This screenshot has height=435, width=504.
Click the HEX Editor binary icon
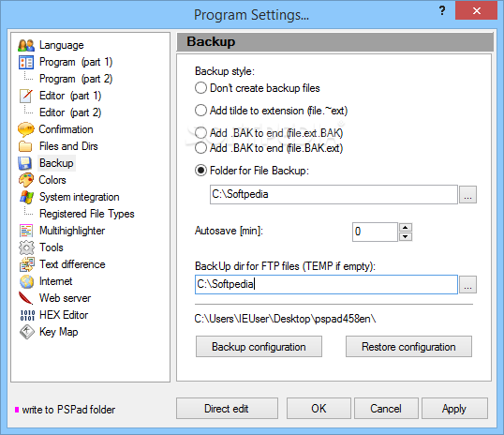click(27, 315)
